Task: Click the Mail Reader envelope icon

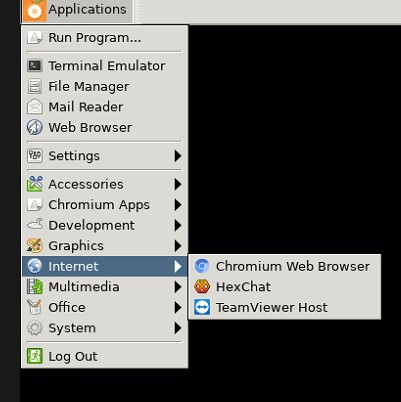Action: pyautogui.click(x=35, y=107)
